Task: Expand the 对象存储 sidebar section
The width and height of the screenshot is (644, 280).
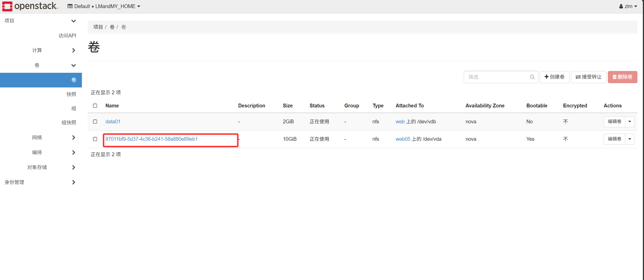Action: click(41, 167)
